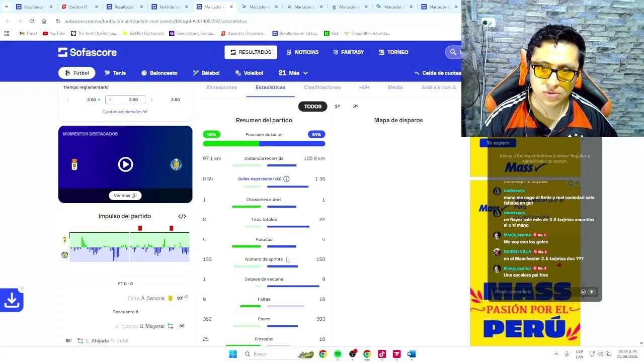
Task: Click the info icon beside Goles esperados (xG)
Action: [286, 179]
